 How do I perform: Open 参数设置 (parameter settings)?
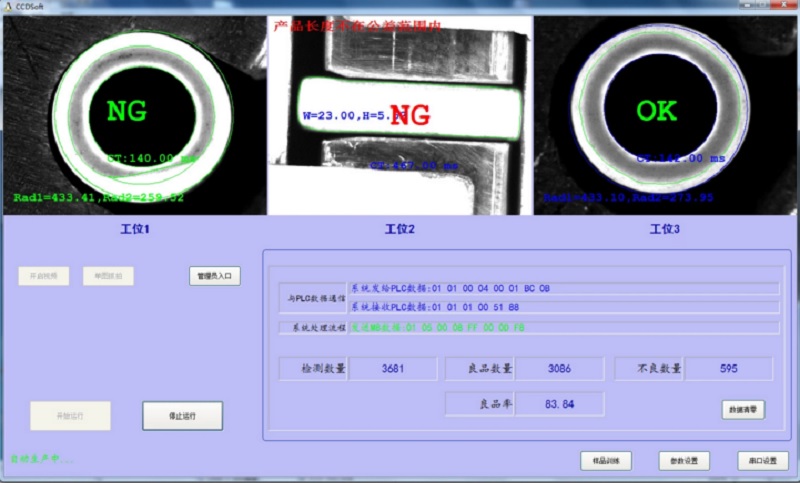(x=684, y=461)
